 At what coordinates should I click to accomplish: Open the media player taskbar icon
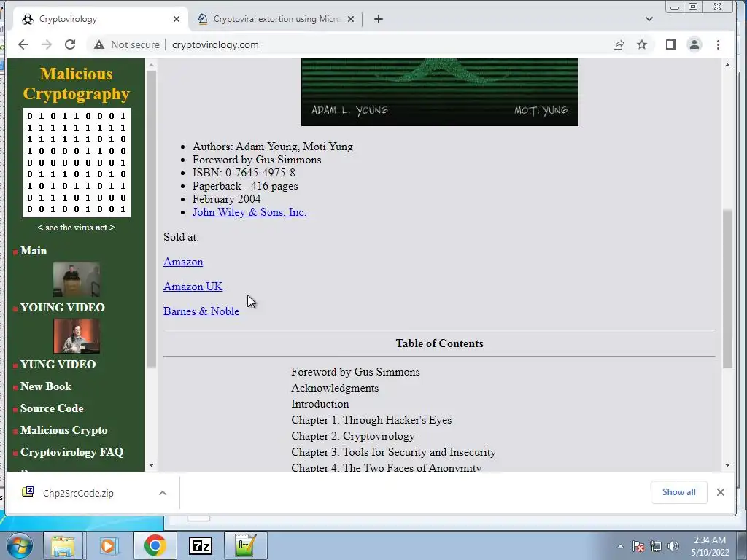[x=108, y=545]
